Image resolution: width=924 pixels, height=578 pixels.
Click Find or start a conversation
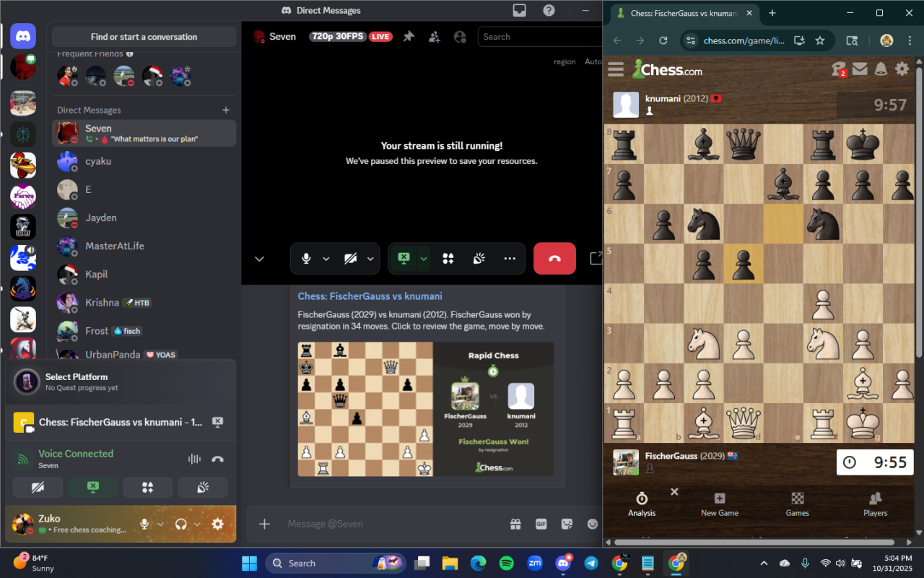point(144,37)
